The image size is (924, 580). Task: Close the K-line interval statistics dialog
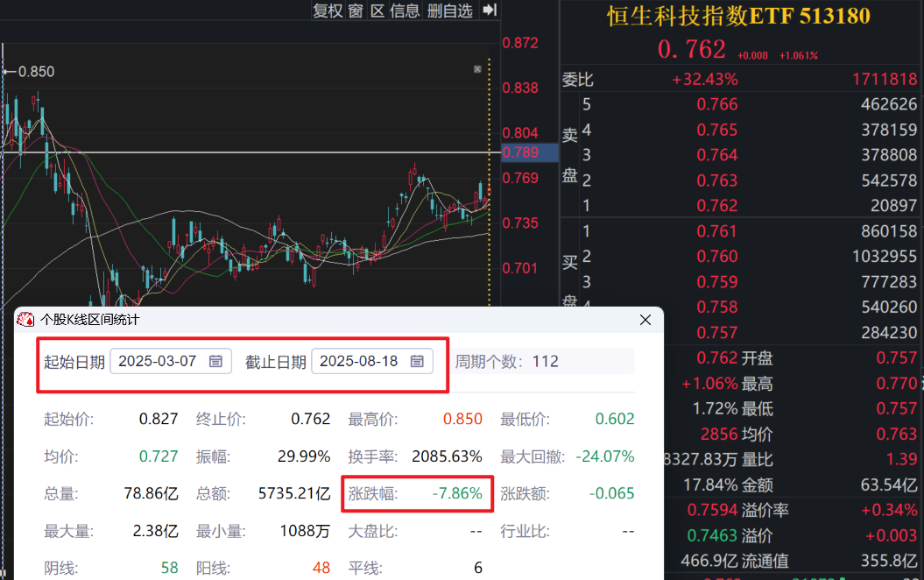(x=645, y=320)
